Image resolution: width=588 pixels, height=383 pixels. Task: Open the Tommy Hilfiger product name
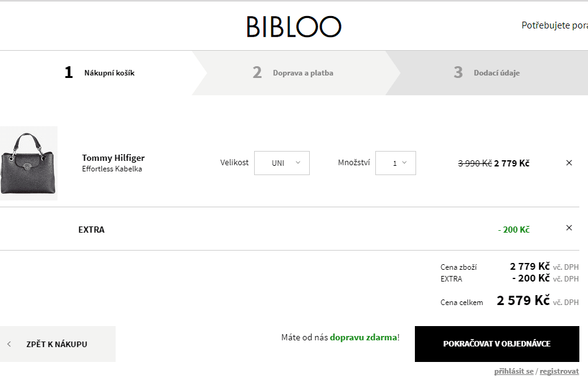113,158
